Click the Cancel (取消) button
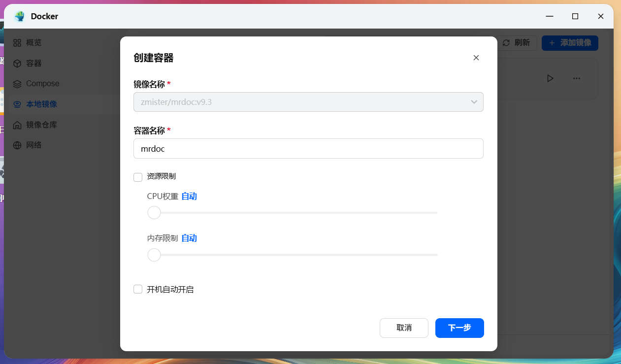 pyautogui.click(x=404, y=328)
